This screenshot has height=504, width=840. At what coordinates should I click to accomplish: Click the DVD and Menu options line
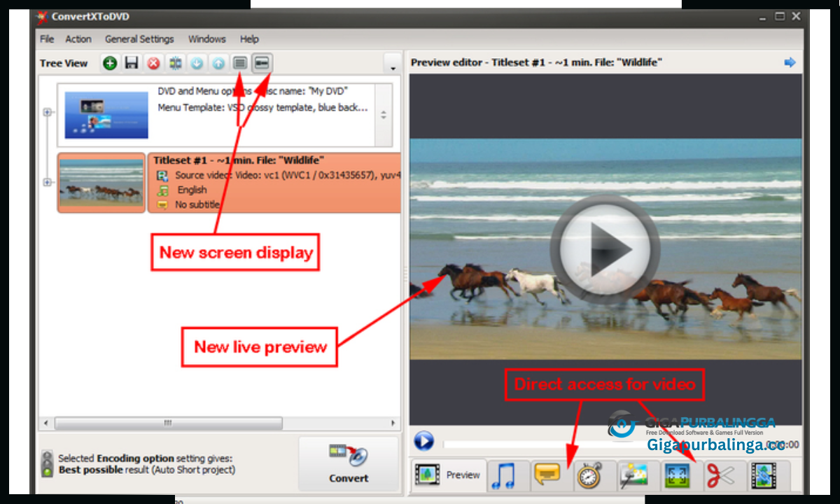coord(253,91)
